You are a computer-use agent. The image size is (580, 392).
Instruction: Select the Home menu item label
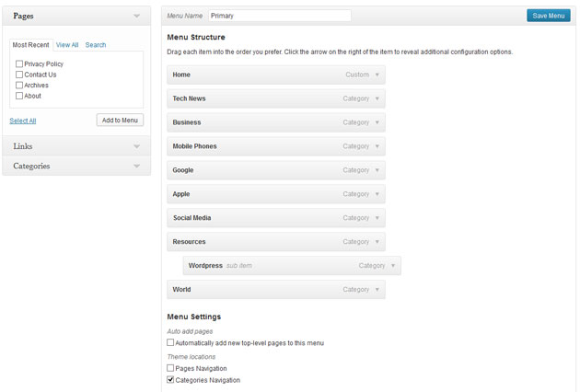tap(181, 75)
